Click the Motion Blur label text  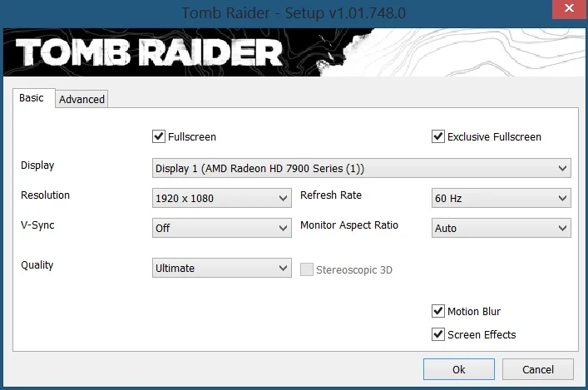(474, 311)
